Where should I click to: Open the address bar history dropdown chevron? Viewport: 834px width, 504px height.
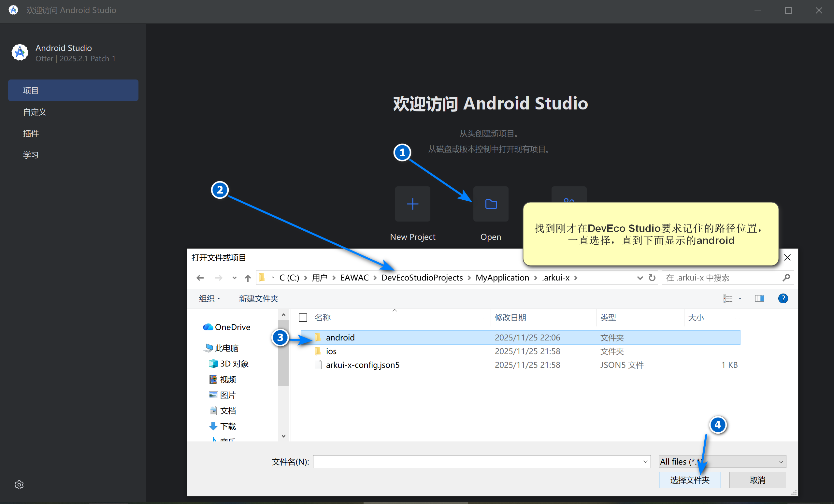coord(640,278)
